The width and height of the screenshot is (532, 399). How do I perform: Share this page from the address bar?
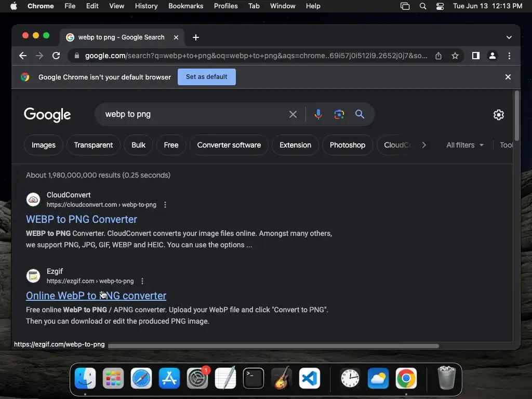(438, 56)
